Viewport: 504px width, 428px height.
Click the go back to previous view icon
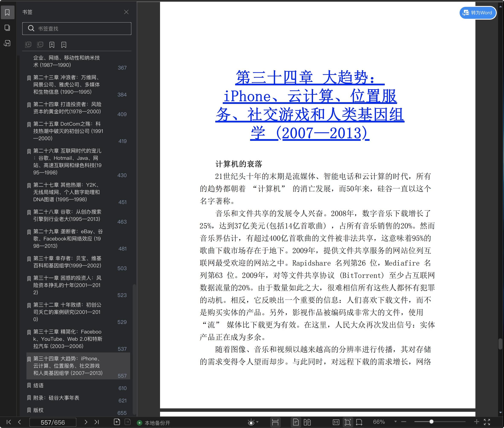(117, 422)
